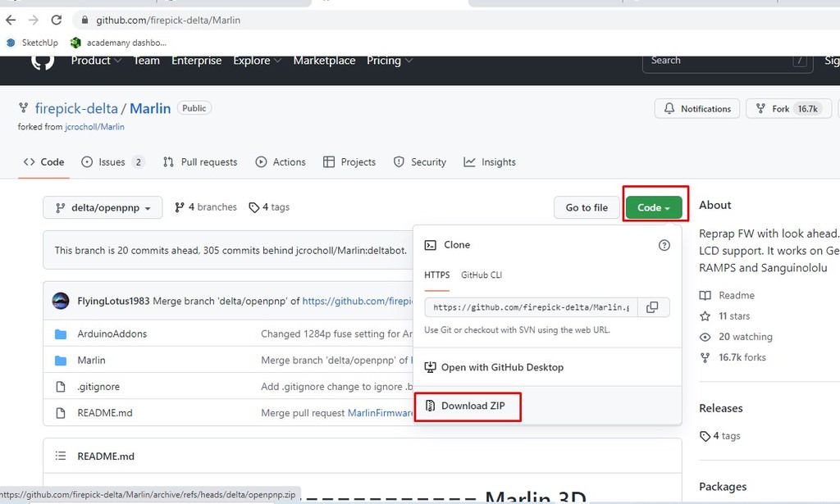The height and width of the screenshot is (504, 840).
Task: Open the academany dashboard bookmark
Action: (119, 43)
